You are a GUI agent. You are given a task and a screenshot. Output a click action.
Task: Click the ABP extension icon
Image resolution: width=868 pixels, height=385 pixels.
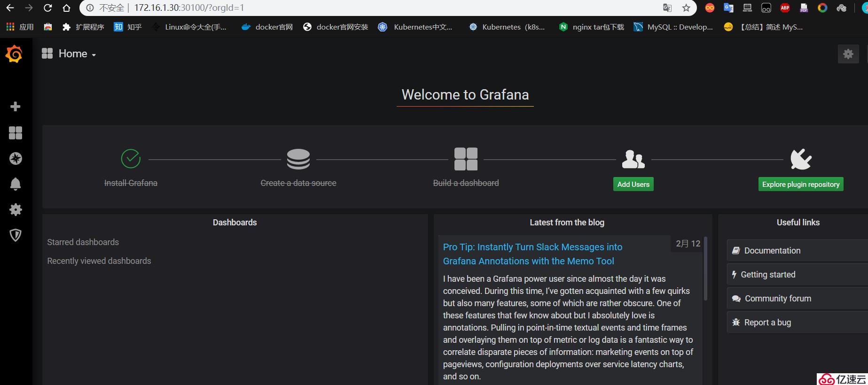[785, 8]
